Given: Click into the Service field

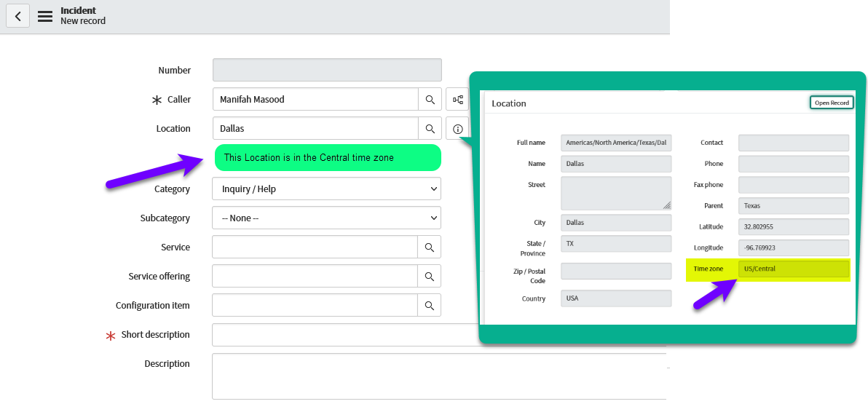Looking at the screenshot, I should pyautogui.click(x=315, y=247).
